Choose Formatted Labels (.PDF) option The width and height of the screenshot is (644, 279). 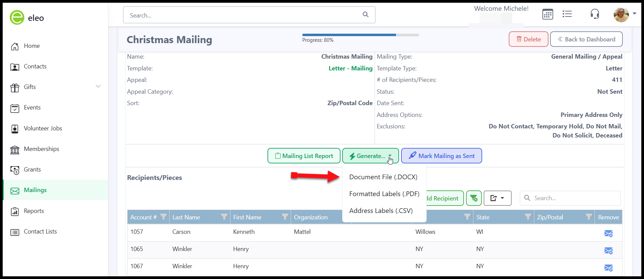click(x=384, y=194)
